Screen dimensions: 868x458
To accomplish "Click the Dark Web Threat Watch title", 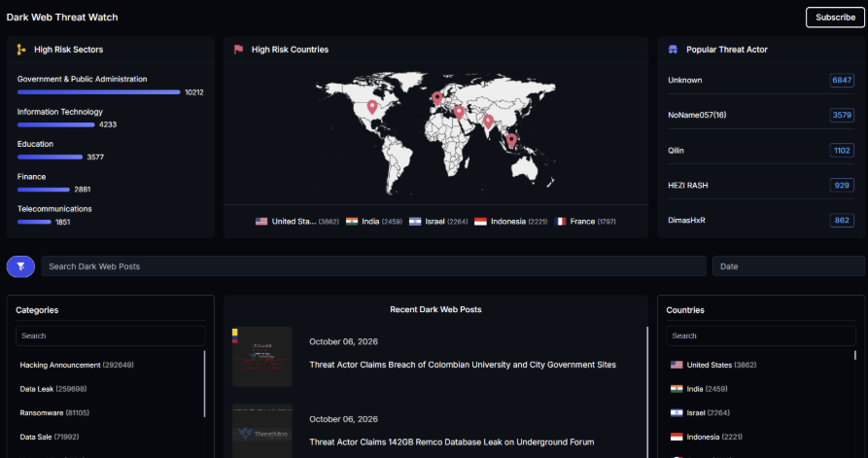I will [x=62, y=18].
